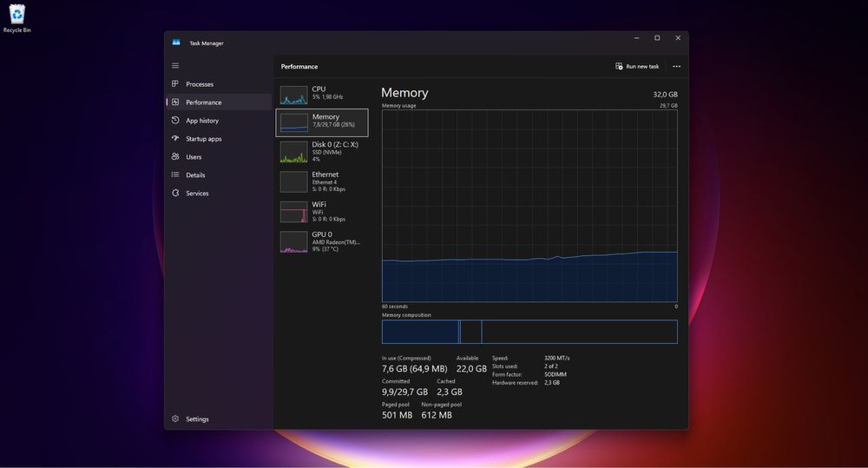Click the Memory usage graph
The image size is (868, 468).
tap(529, 206)
